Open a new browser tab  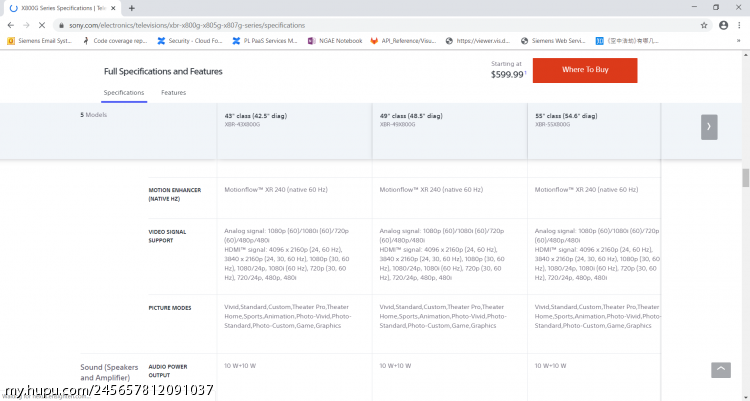click(x=132, y=8)
